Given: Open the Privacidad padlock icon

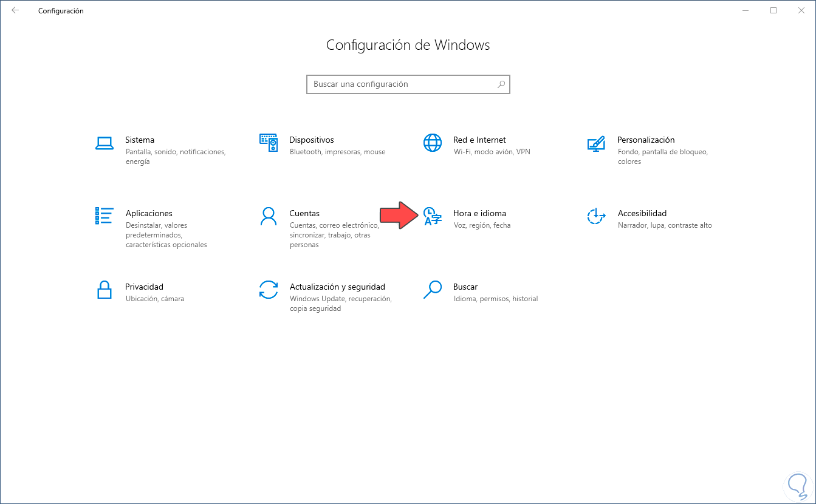Looking at the screenshot, I should point(105,290).
